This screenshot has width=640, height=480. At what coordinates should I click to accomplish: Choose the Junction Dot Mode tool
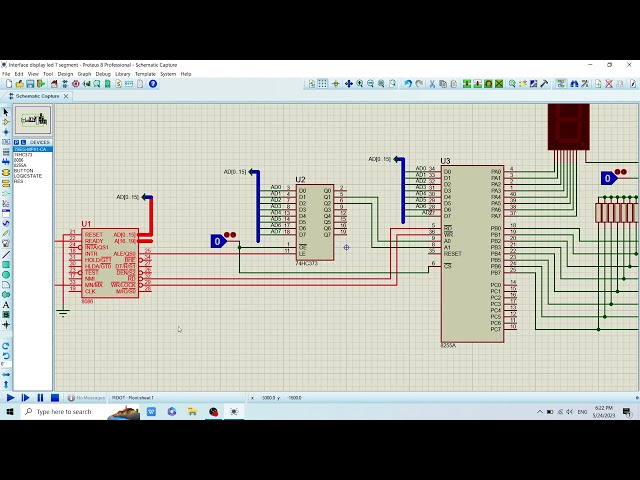point(6,132)
